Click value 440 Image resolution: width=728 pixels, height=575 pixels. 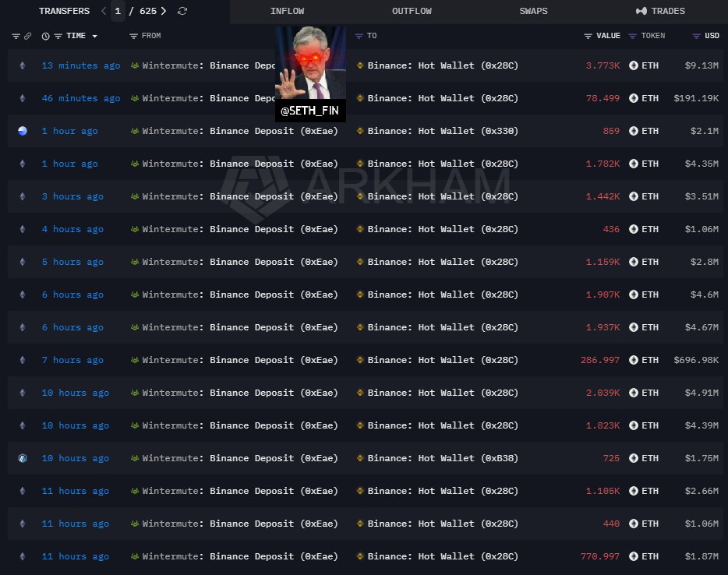pyautogui.click(x=611, y=524)
